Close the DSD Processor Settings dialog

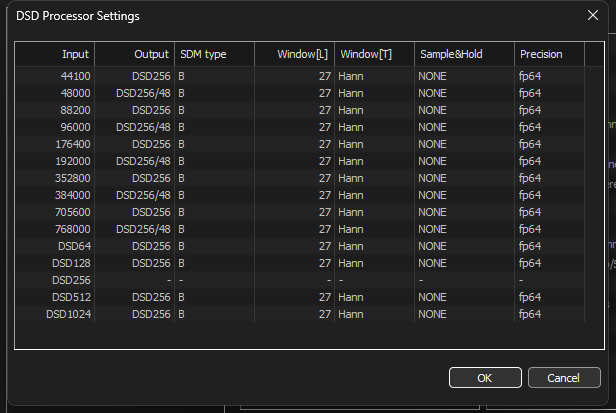592,16
